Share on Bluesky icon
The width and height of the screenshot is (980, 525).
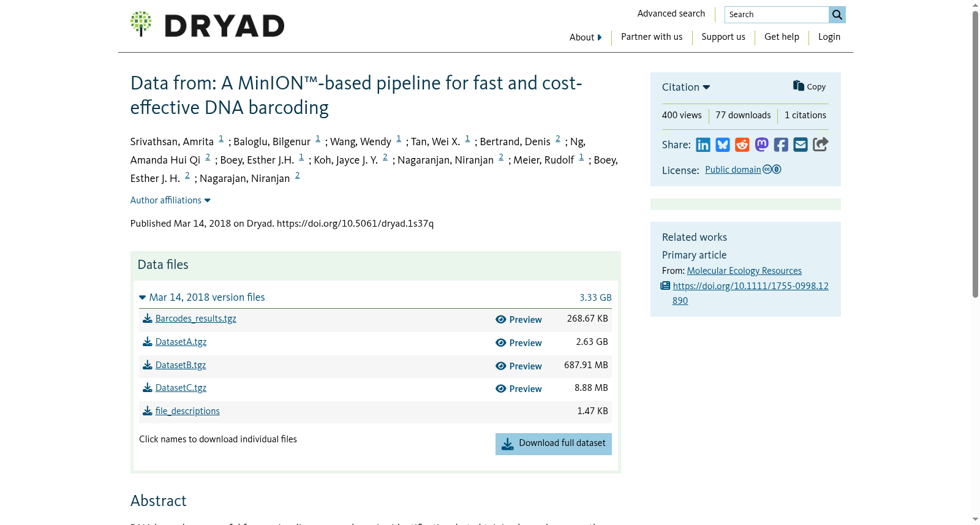pos(723,145)
